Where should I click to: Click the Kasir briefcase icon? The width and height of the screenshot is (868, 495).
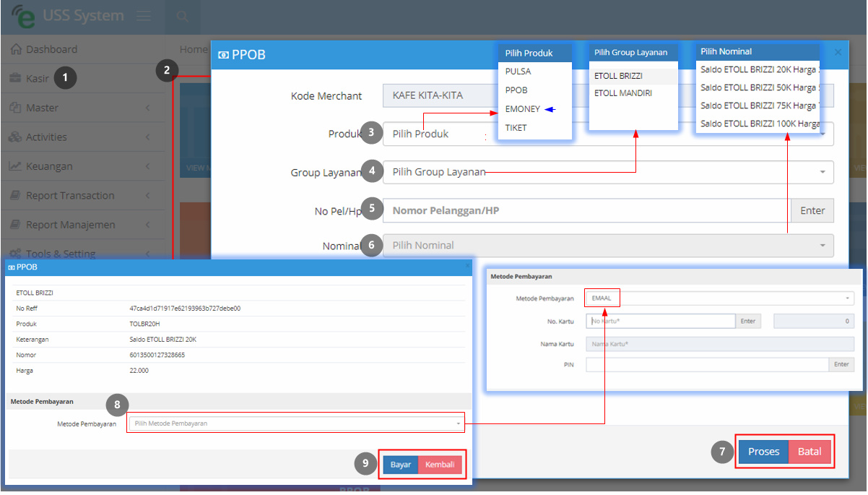pos(15,78)
